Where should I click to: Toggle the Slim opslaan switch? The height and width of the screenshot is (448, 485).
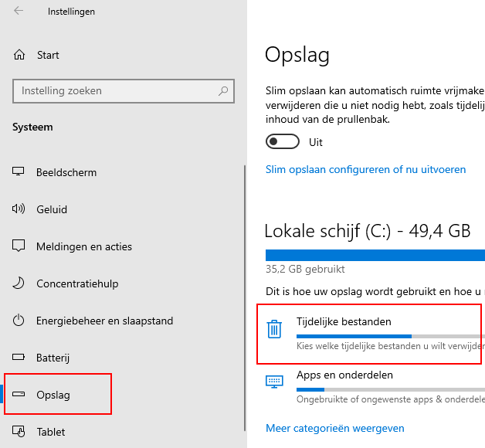[x=282, y=142]
